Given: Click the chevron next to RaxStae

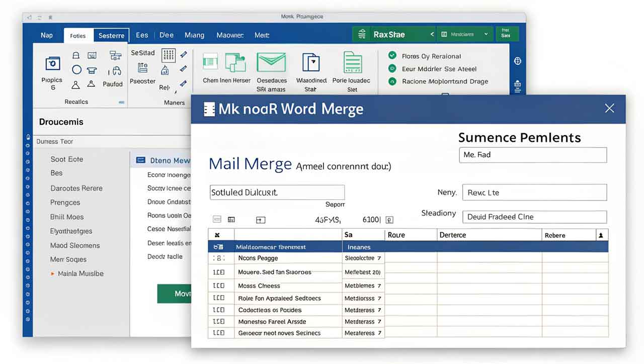Looking at the screenshot, I should [x=432, y=34].
